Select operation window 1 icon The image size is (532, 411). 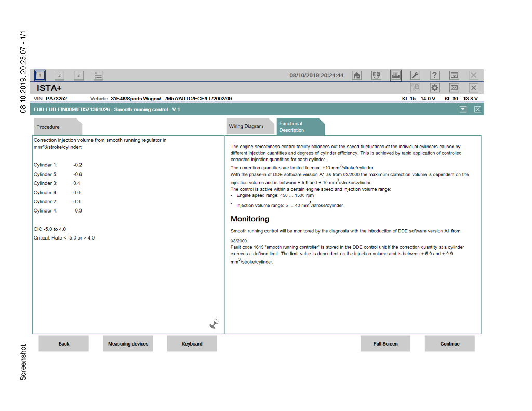[x=39, y=75]
